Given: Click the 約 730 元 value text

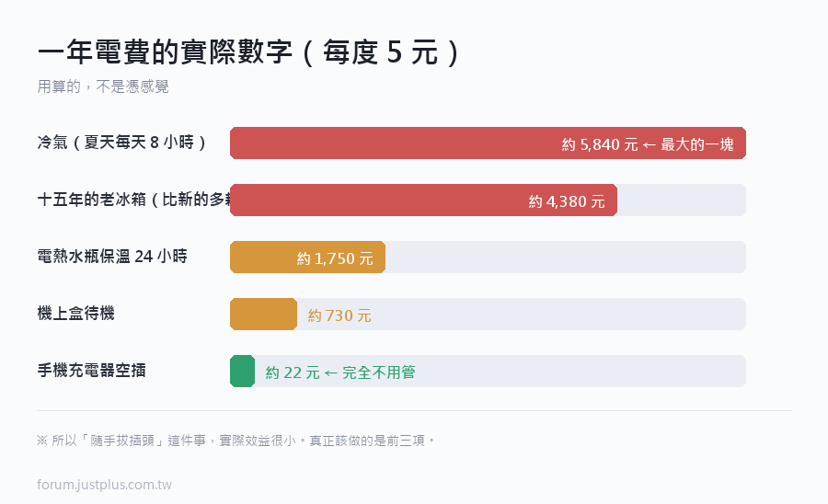Looking at the screenshot, I should [x=339, y=315].
